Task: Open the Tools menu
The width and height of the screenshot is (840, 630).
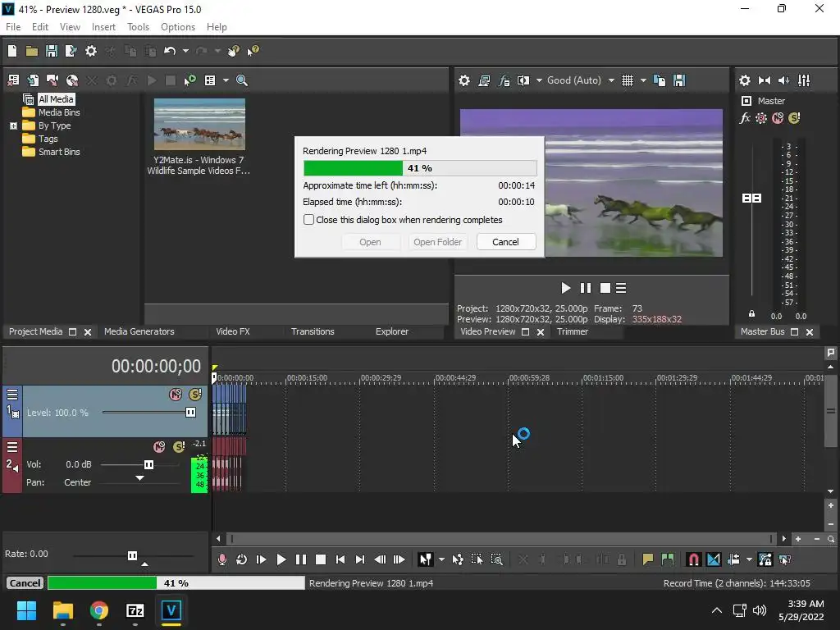Action: tap(138, 27)
